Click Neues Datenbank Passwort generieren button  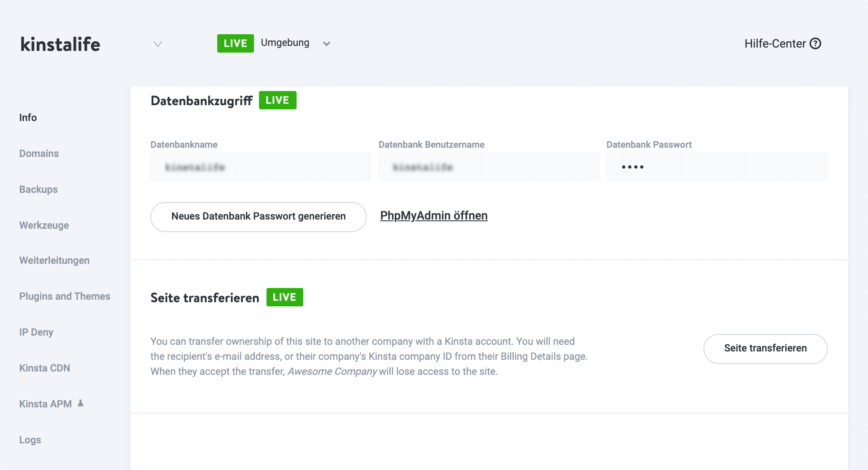click(258, 217)
